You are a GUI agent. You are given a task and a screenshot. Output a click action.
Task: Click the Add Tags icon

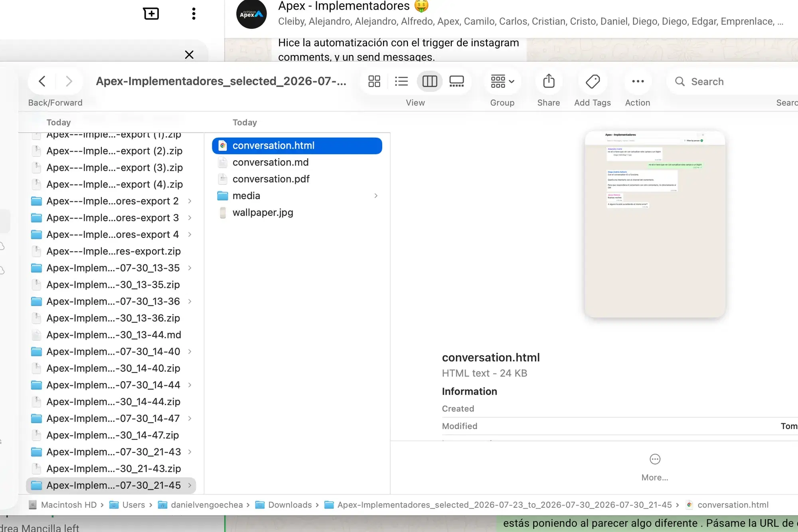pyautogui.click(x=593, y=81)
